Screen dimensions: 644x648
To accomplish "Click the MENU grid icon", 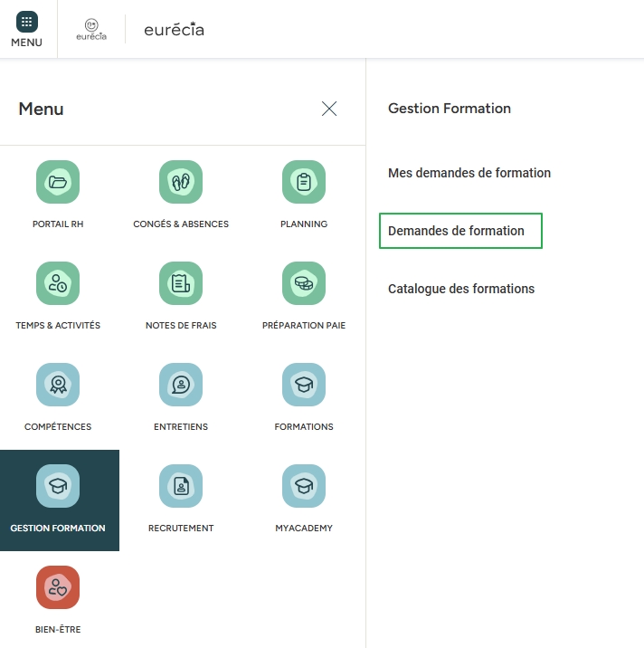I will 27,22.
